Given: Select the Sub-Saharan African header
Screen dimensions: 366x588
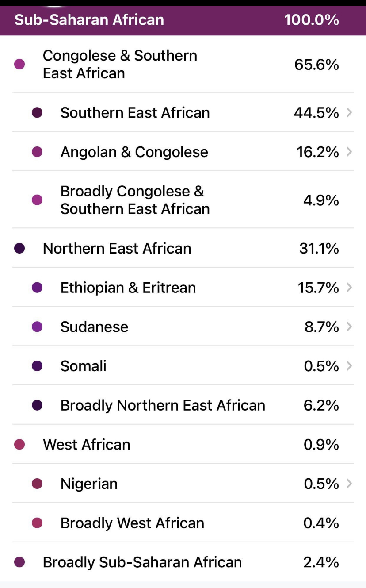Looking at the screenshot, I should [89, 20].
